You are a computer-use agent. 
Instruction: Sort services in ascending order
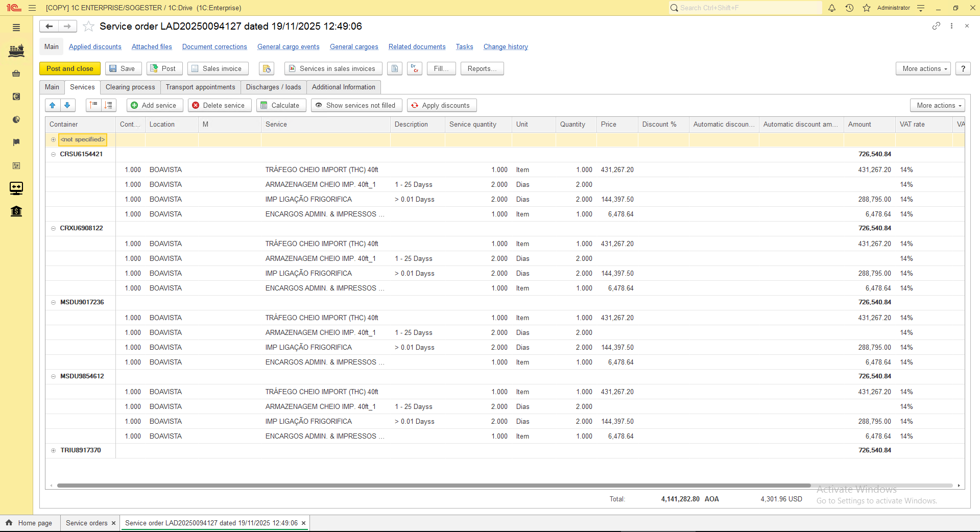click(x=93, y=105)
